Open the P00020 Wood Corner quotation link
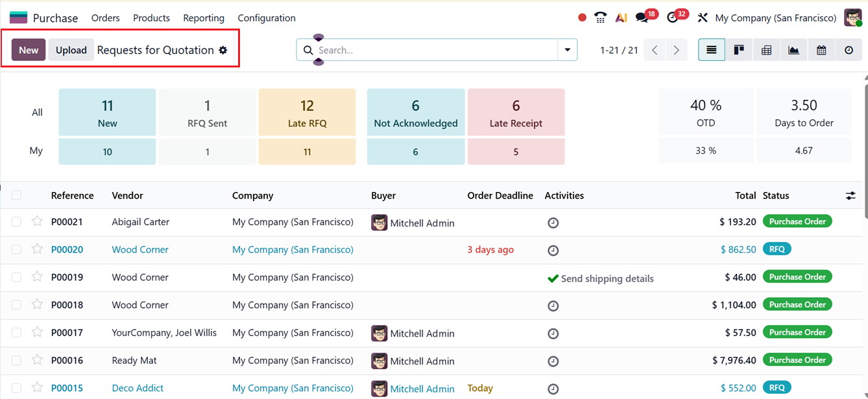Screen dimensions: 868x399 [x=67, y=249]
